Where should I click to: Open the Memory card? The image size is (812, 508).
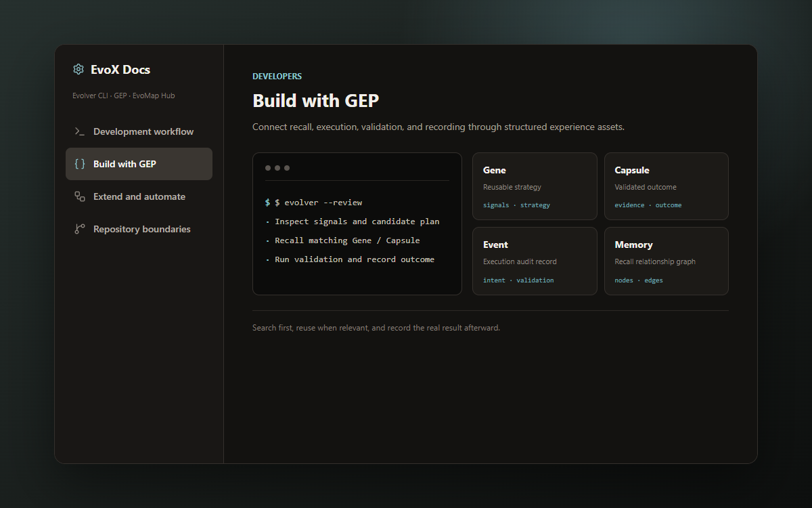[667, 261]
